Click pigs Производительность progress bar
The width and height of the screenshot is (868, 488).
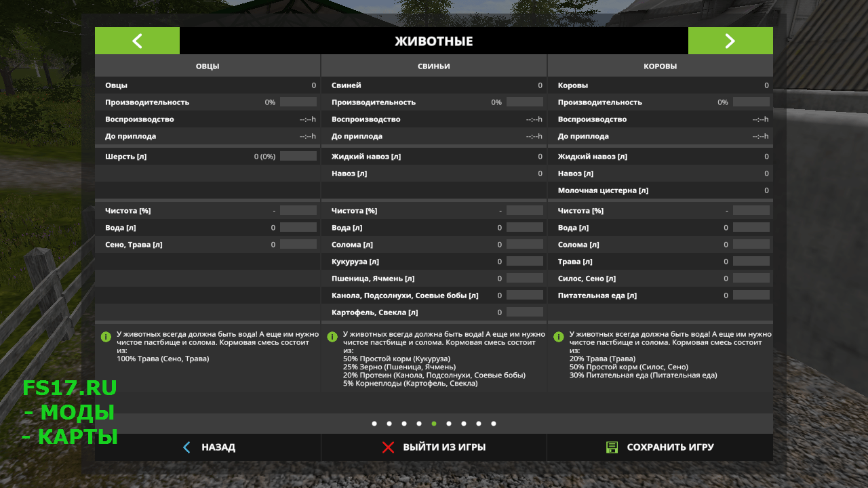click(x=525, y=102)
